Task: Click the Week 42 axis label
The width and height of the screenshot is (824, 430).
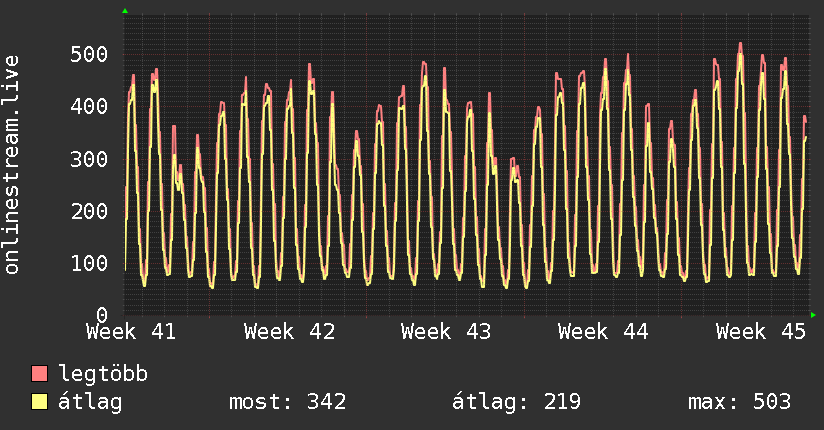Action: point(289,332)
